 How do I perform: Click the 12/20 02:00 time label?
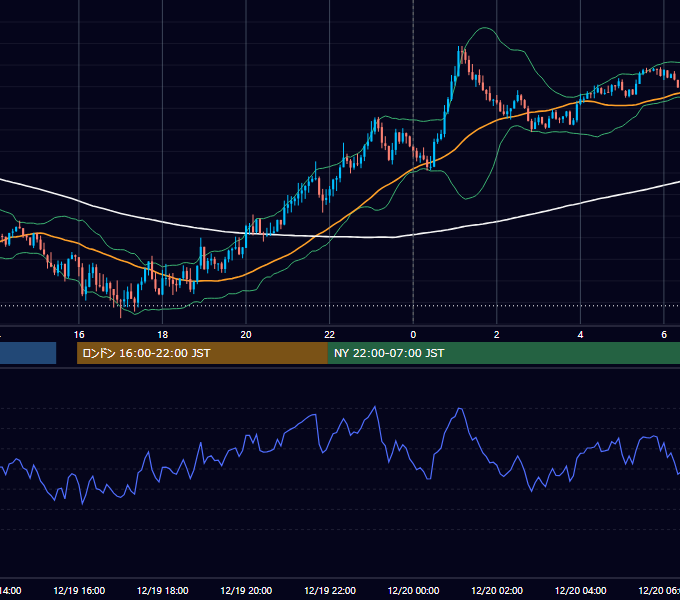coord(497,591)
